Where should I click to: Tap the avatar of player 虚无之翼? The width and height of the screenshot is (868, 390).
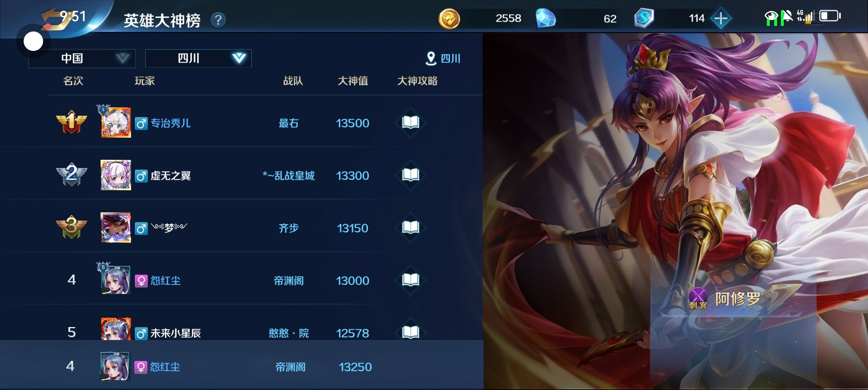click(116, 175)
